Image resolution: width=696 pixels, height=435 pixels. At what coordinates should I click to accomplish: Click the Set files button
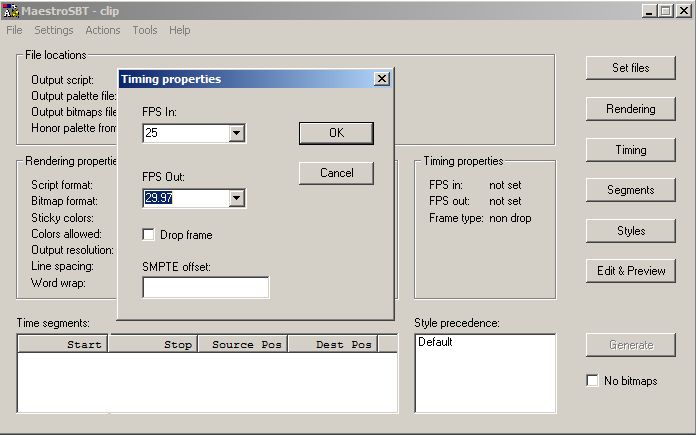(x=630, y=68)
